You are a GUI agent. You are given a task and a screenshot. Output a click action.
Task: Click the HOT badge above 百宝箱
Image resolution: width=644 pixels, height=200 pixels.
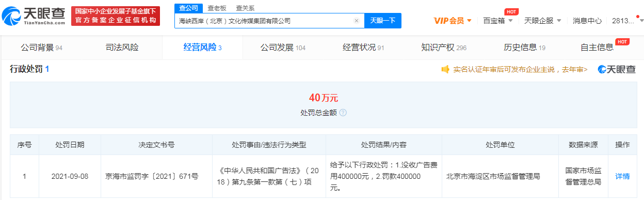[511, 11]
